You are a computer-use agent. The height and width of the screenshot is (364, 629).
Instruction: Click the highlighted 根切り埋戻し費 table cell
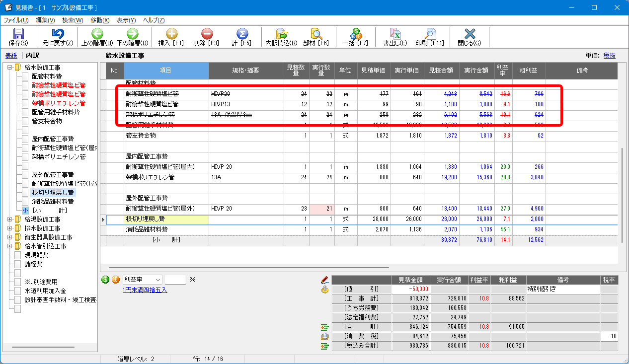pos(166,219)
